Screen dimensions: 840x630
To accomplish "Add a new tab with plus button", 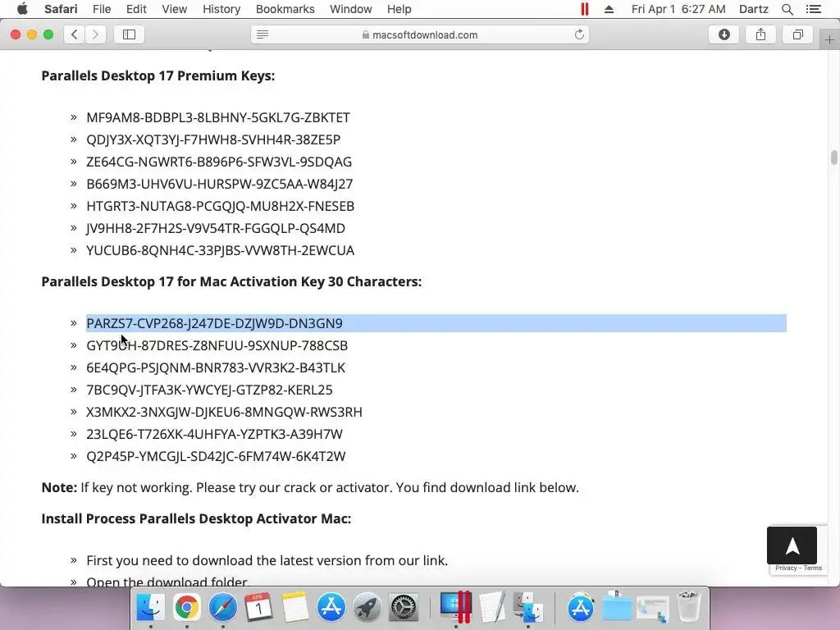I will [x=829, y=40].
